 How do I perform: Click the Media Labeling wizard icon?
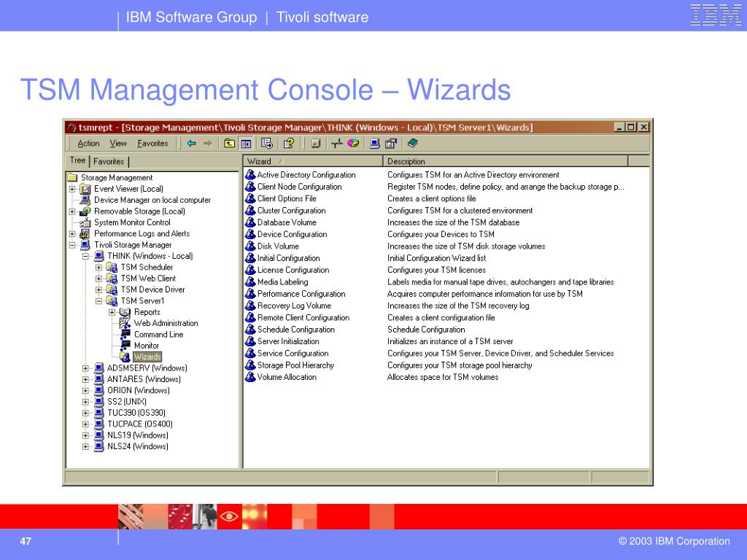tap(250, 282)
